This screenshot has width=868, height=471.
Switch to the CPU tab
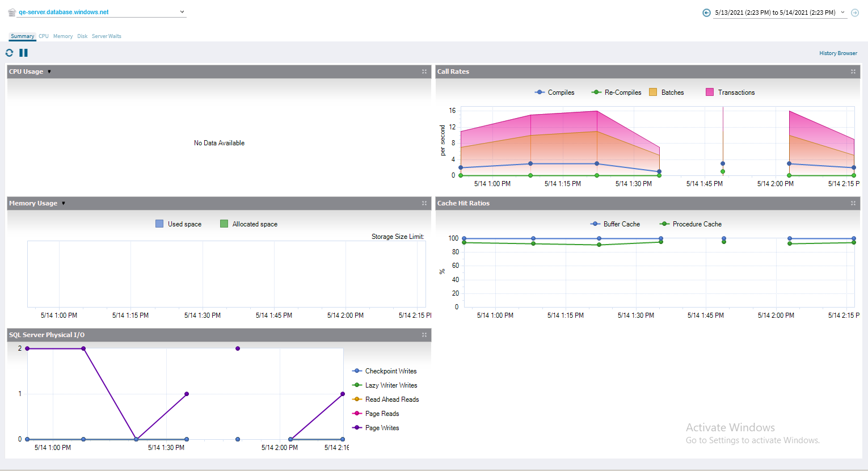click(44, 36)
